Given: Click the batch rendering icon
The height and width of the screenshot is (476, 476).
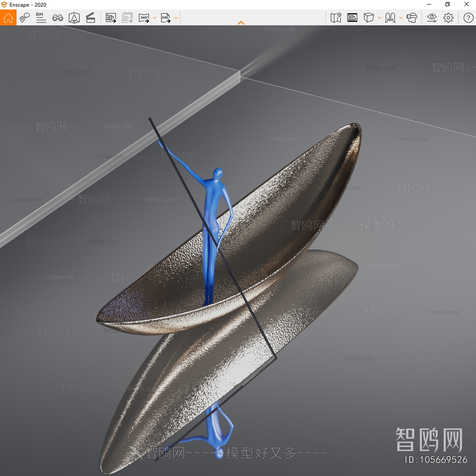Looking at the screenshot, I should tap(127, 18).
